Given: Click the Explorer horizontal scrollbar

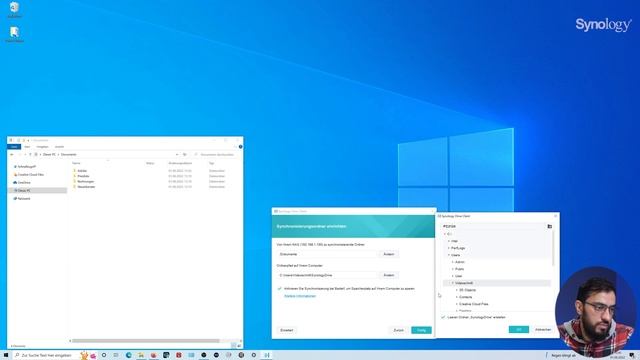Looking at the screenshot, I should click(x=146, y=340).
